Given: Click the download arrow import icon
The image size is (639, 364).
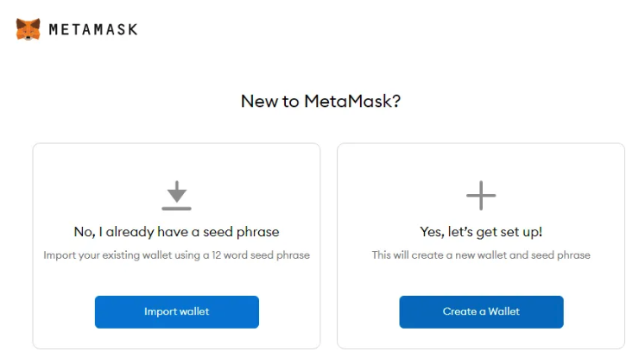Looking at the screenshot, I should [x=176, y=191].
